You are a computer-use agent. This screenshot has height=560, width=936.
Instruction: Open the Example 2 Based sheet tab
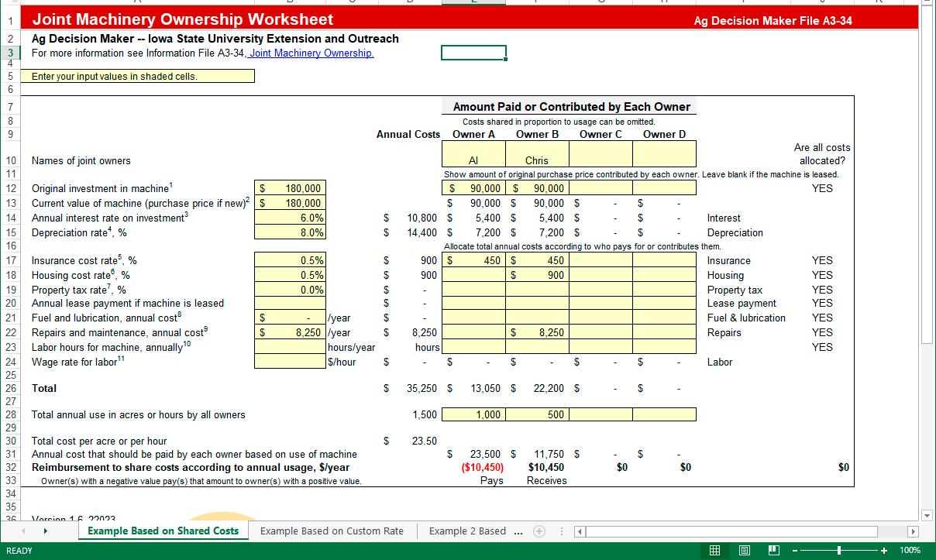pyautogui.click(x=467, y=531)
